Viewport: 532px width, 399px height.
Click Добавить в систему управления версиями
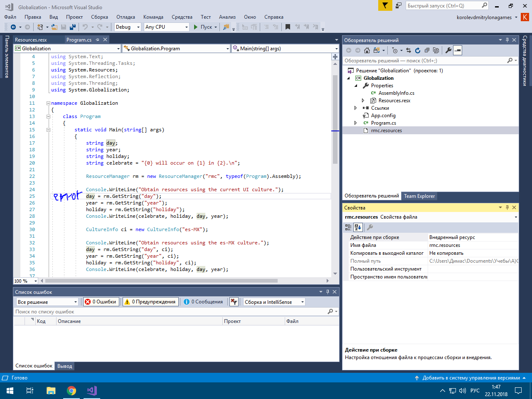click(471, 378)
